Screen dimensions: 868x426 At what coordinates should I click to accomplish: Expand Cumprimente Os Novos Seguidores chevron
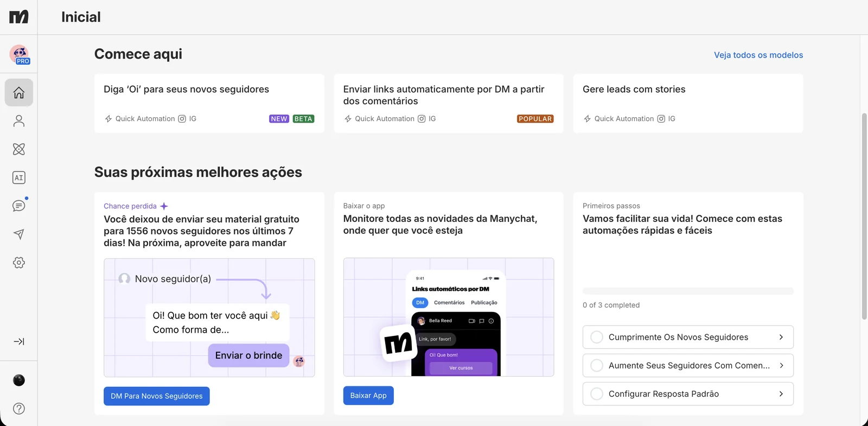coord(781,337)
